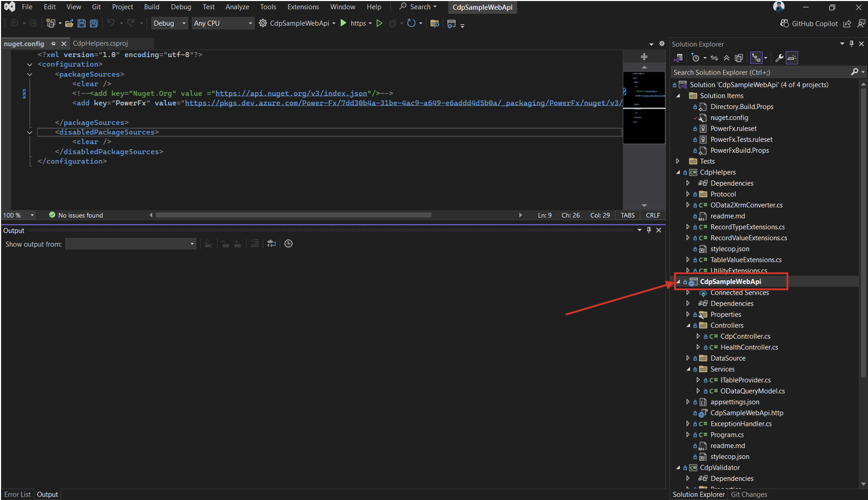This screenshot has height=500, width=868.
Task: Open the account profile avatar
Action: coord(779,7)
